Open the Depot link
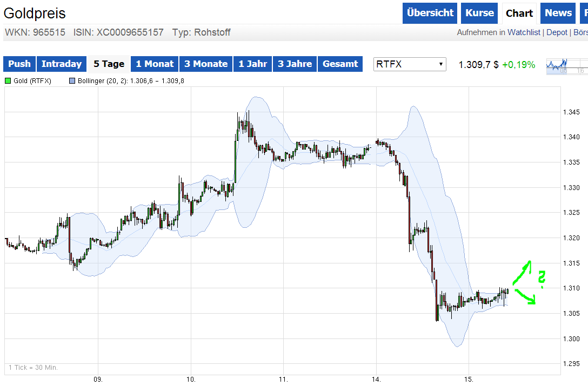588x386 pixels. [x=557, y=32]
